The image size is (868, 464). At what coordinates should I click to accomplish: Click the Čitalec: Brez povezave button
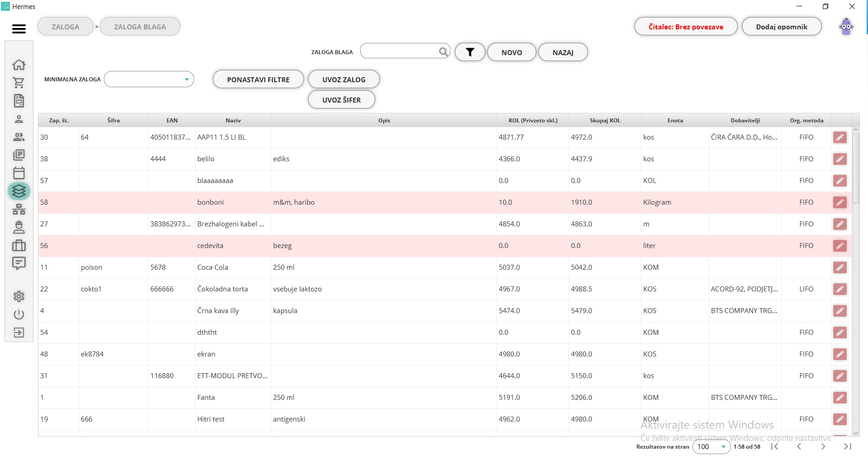click(686, 27)
